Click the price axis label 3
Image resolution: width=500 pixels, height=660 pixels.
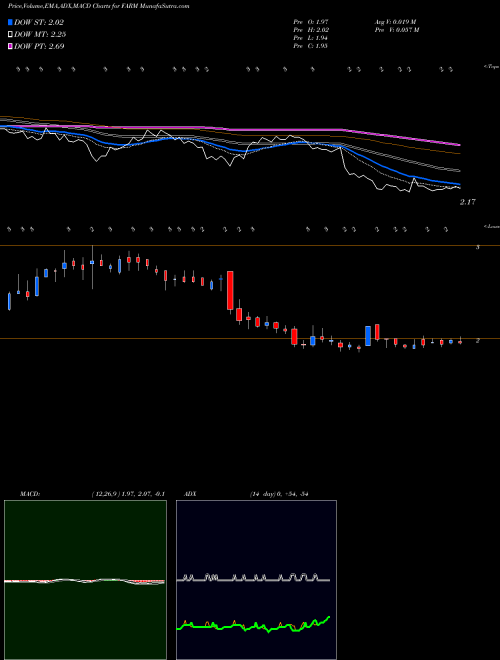478,248
